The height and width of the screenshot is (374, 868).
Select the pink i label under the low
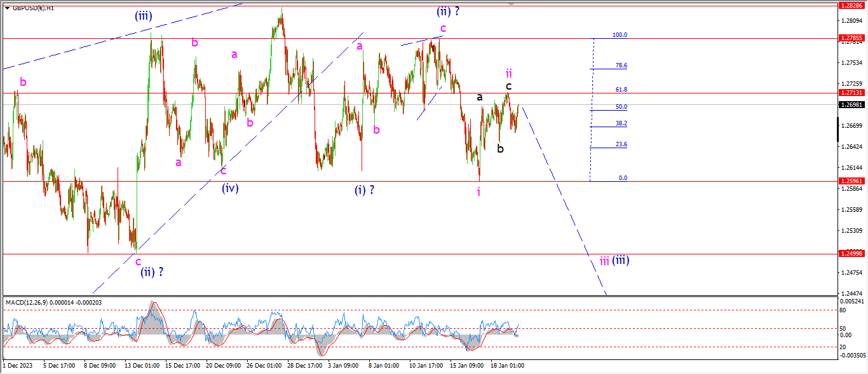click(478, 191)
